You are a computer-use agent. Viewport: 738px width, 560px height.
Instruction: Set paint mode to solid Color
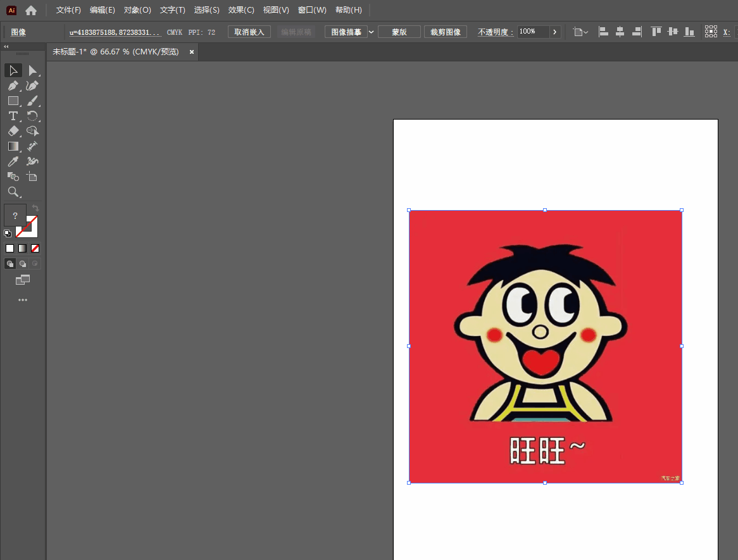tap(10, 249)
